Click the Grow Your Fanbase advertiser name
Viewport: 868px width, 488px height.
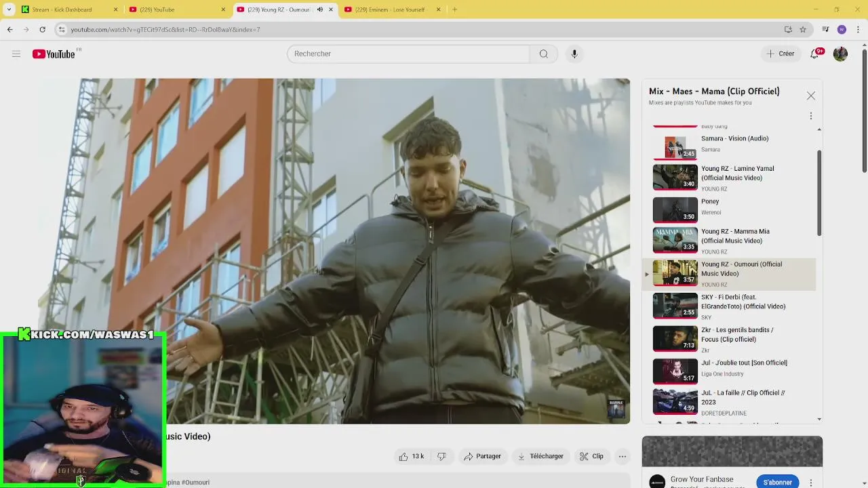(702, 479)
